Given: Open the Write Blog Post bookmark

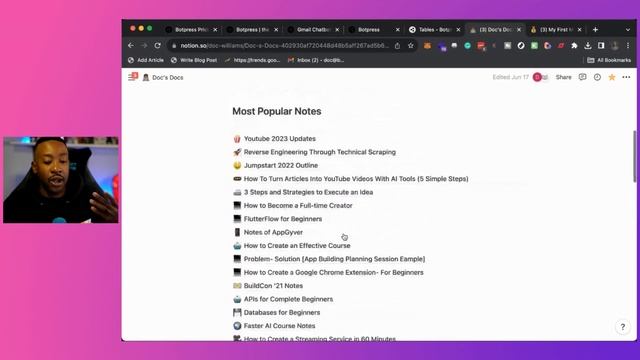Looking at the screenshot, I should click(x=194, y=60).
